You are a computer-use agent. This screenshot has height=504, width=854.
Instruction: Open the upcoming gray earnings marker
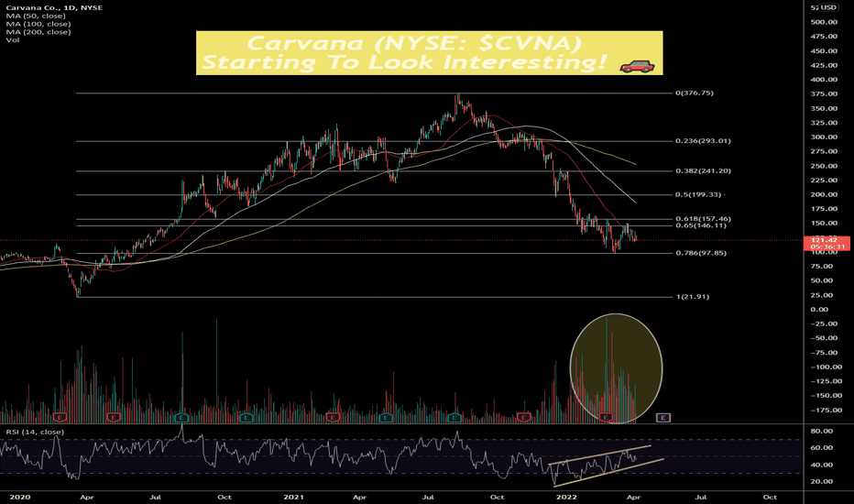[662, 417]
